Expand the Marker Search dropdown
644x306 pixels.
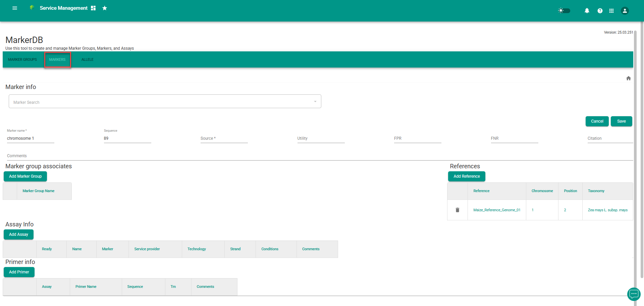[x=315, y=101]
